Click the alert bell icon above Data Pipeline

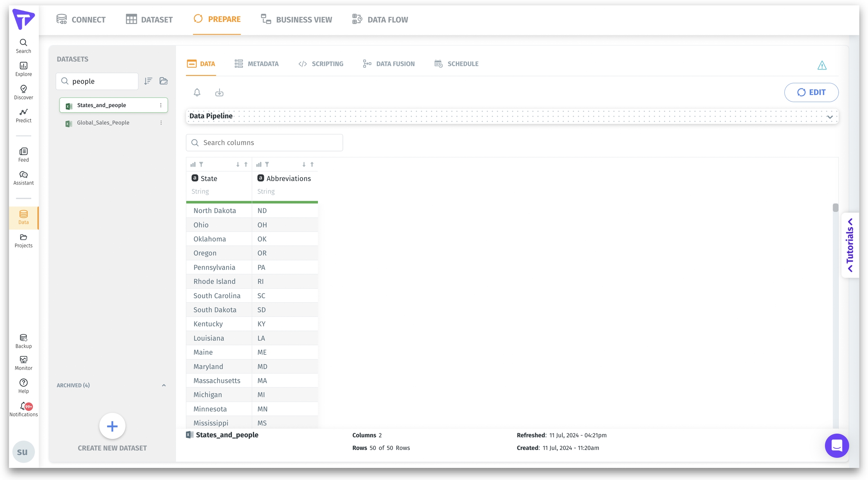click(197, 92)
